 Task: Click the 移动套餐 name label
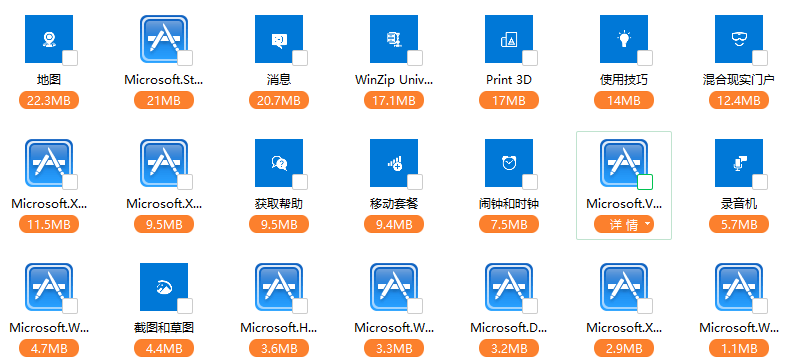tap(394, 204)
